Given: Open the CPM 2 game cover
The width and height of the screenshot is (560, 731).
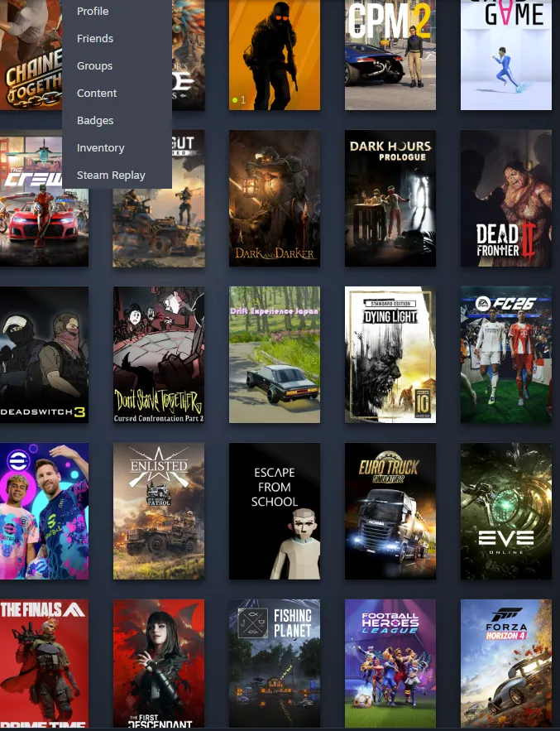Looking at the screenshot, I should [x=390, y=55].
